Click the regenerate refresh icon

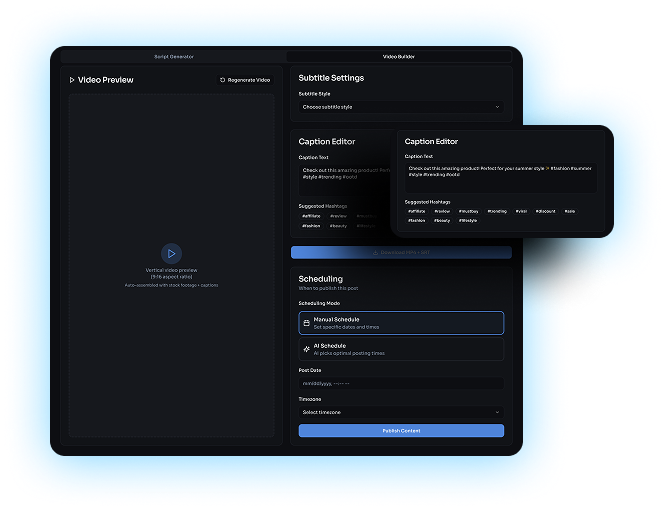(x=222, y=80)
